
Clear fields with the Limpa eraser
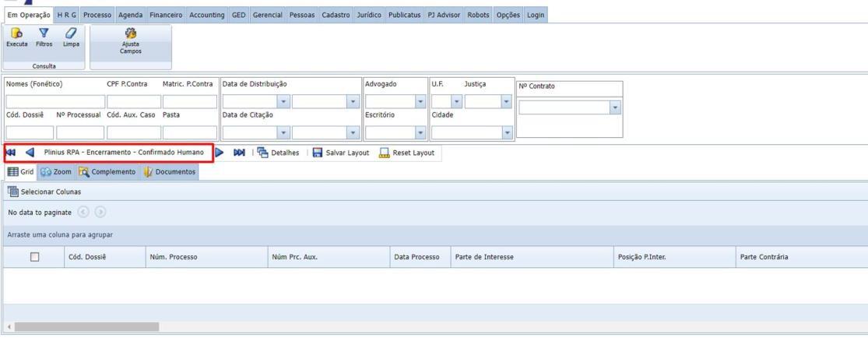(x=71, y=37)
